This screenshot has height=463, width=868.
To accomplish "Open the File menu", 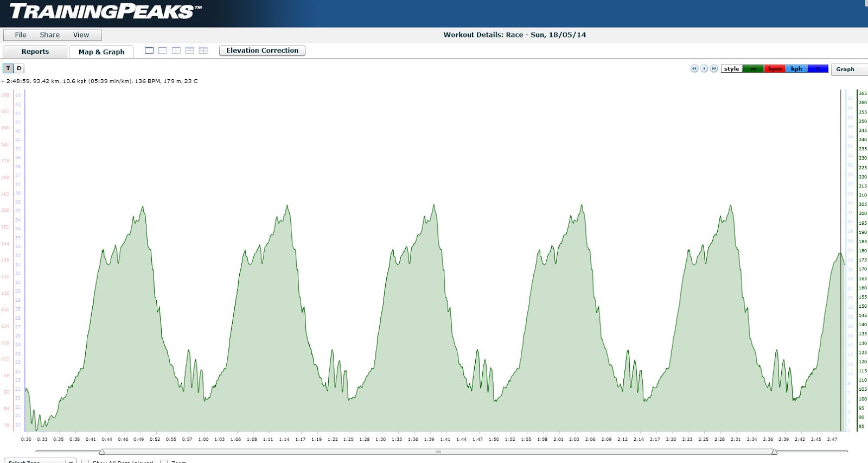I will click(x=21, y=35).
